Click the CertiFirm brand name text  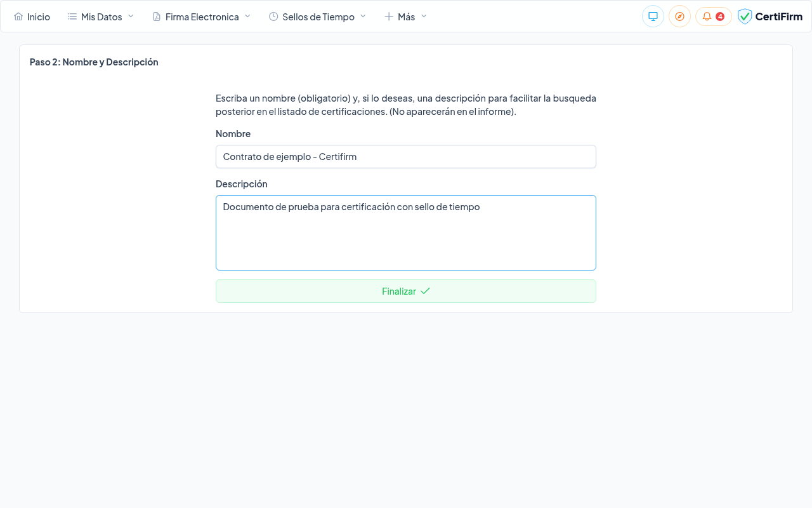tap(778, 17)
